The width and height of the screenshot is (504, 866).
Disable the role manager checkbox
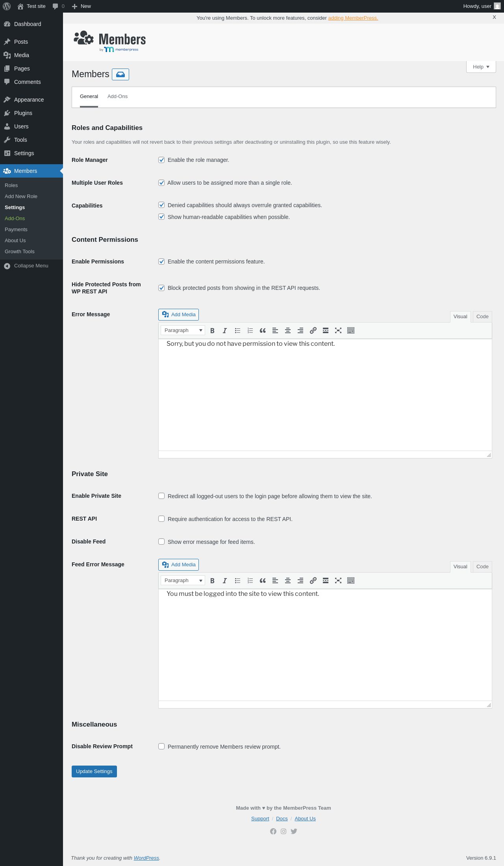(161, 160)
